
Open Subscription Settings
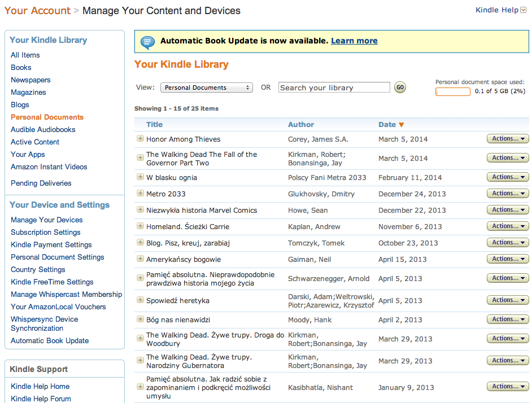pos(46,233)
